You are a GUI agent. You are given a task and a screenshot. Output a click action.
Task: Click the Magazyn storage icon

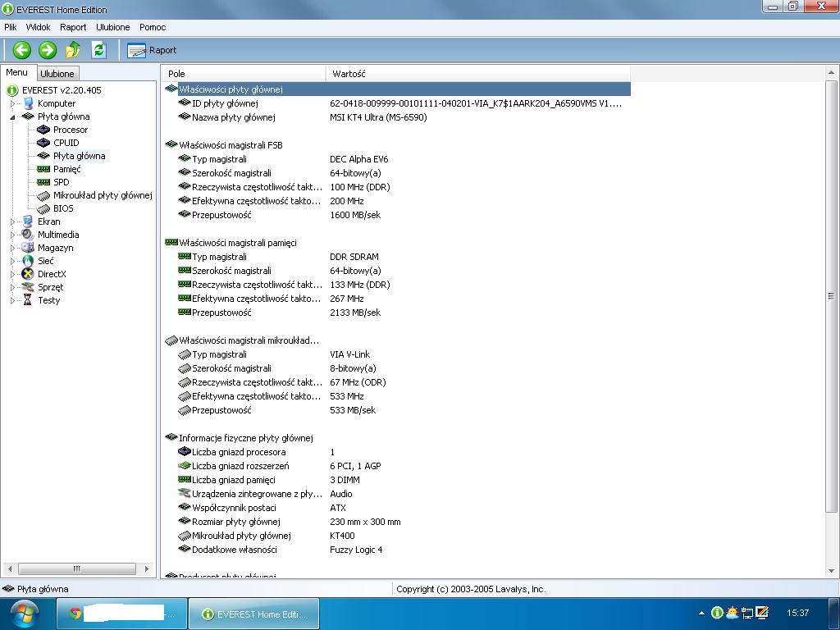28,248
